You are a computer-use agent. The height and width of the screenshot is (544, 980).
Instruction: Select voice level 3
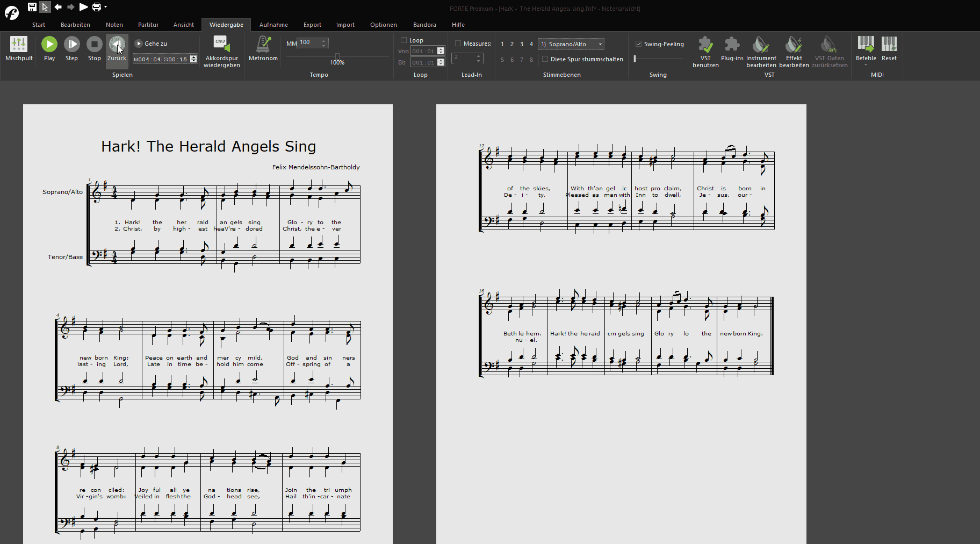click(522, 44)
